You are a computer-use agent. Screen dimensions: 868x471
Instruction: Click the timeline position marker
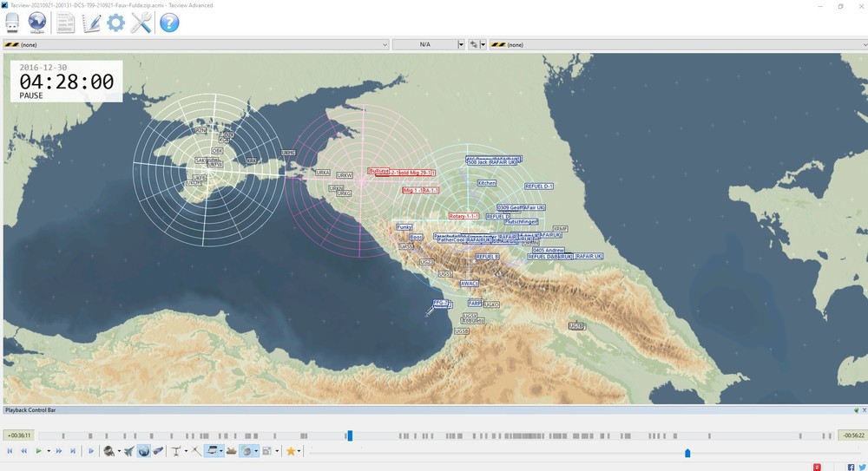click(350, 435)
